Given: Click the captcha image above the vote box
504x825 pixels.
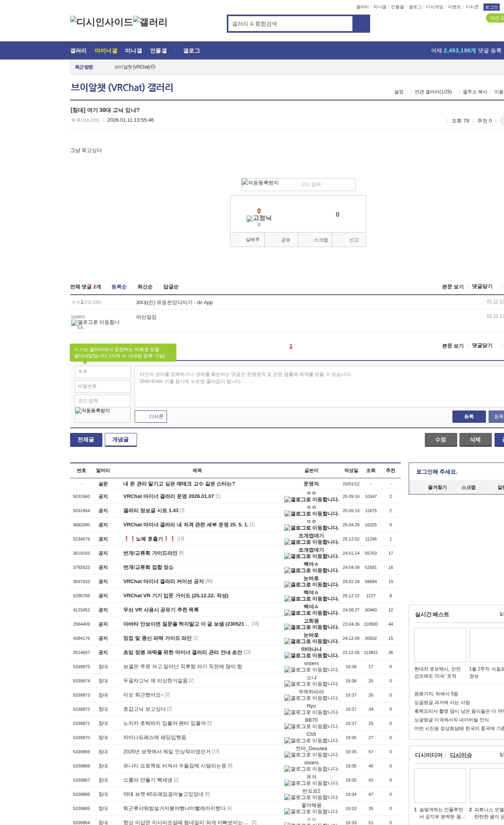Looking at the screenshot, I should 260,183.
